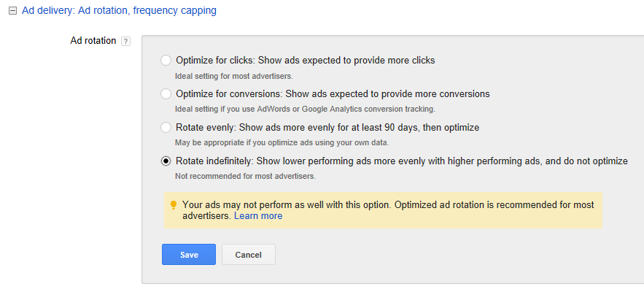Click the 'Show ads expected to provide more conversions' label
Image resolution: width=644 pixels, height=292 pixels.
388,94
